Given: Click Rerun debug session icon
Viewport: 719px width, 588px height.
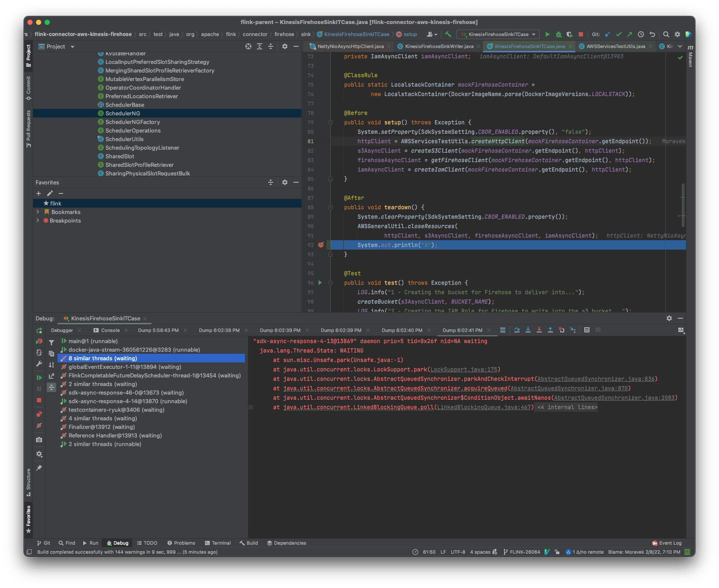Looking at the screenshot, I should [39, 331].
